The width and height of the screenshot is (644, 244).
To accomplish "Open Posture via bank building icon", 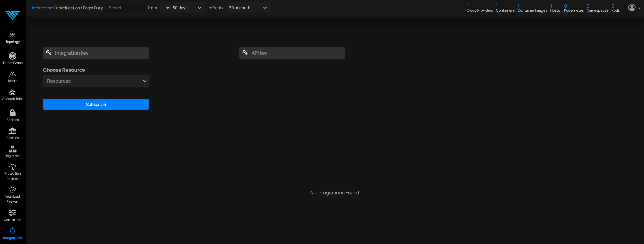I will 12,131.
